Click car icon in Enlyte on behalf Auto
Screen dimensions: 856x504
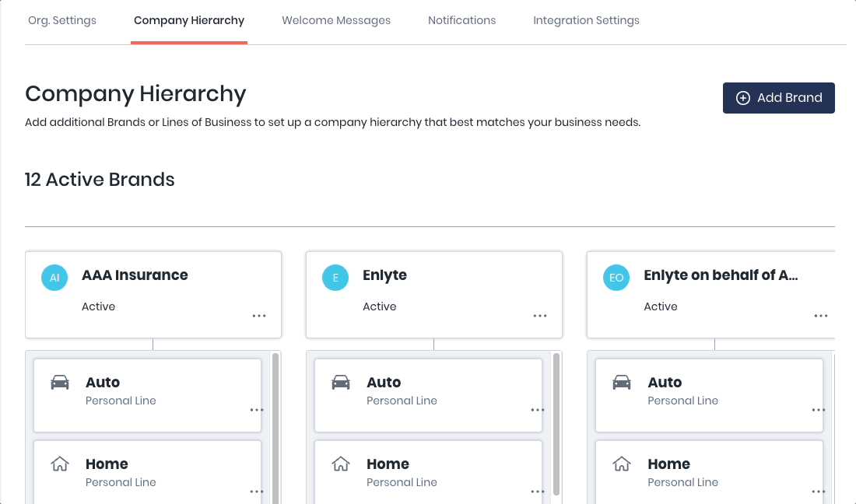pyautogui.click(x=622, y=383)
